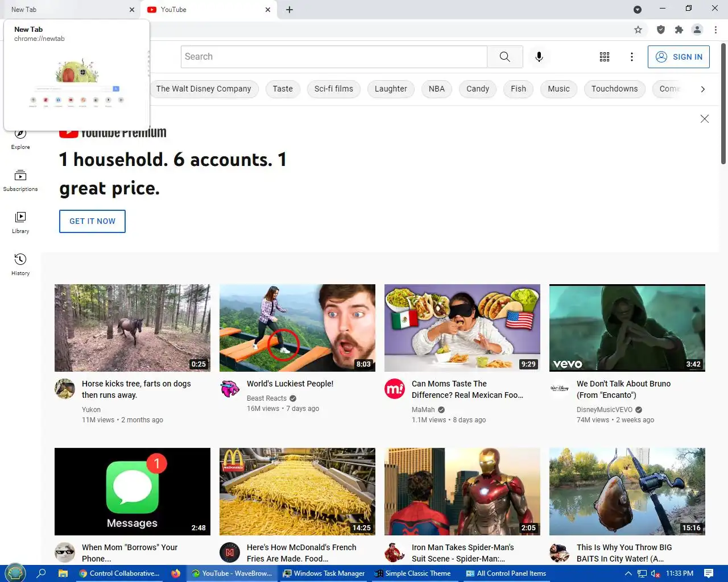The image size is (728, 582).
Task: Open World's Luckiest People thumbnail
Action: pos(297,328)
